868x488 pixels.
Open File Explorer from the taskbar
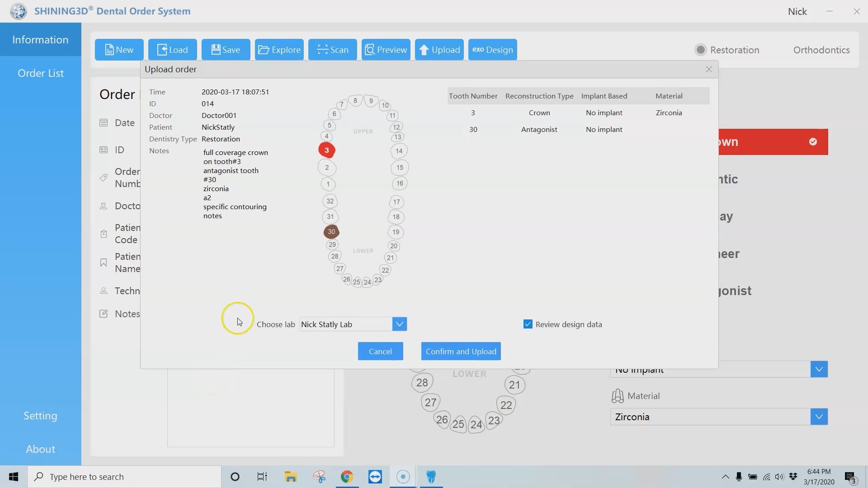tap(290, 477)
